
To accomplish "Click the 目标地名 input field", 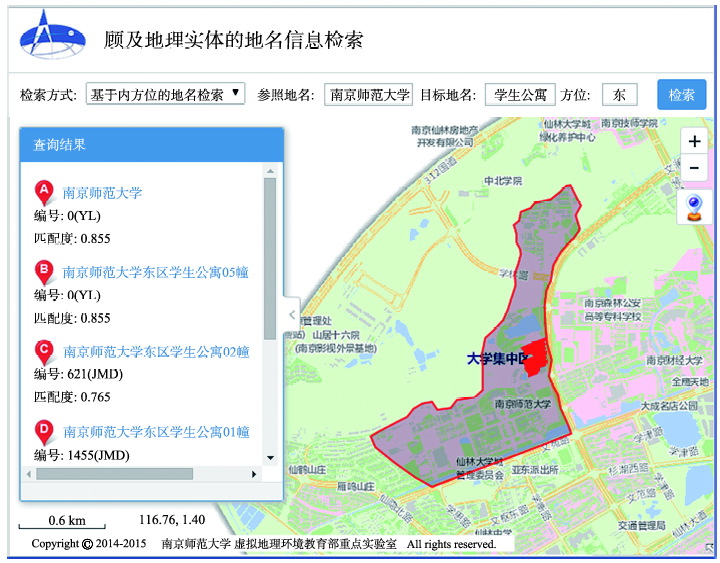I will click(x=520, y=95).
